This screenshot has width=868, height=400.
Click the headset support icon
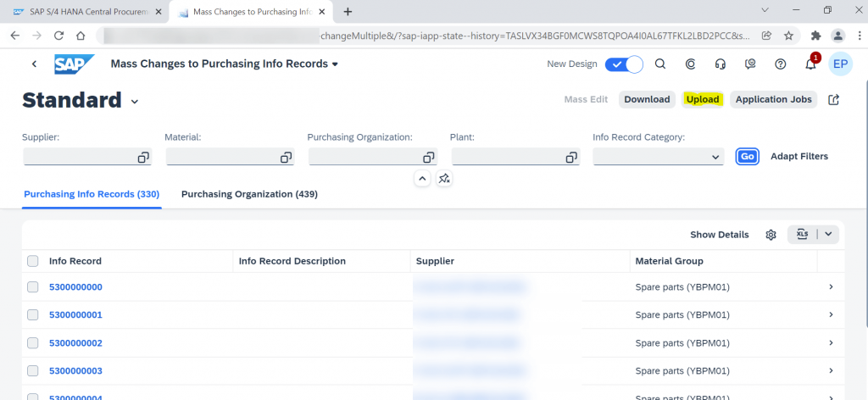click(721, 64)
